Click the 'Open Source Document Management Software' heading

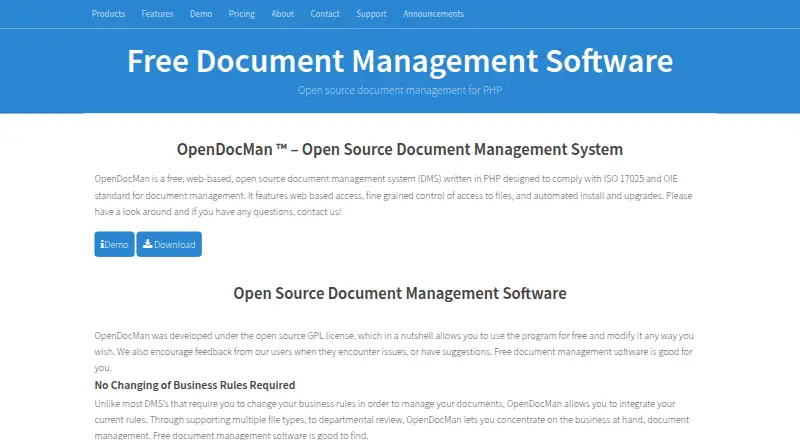pyautogui.click(x=400, y=293)
